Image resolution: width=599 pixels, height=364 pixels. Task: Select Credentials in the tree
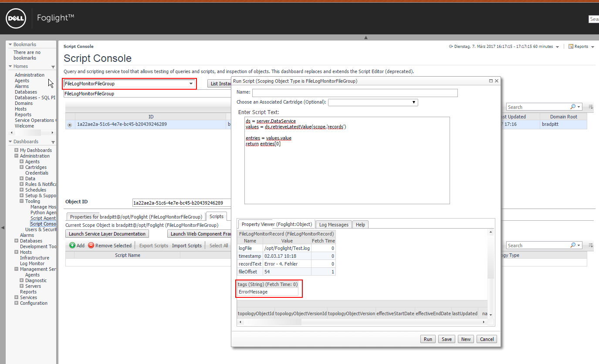(x=37, y=173)
